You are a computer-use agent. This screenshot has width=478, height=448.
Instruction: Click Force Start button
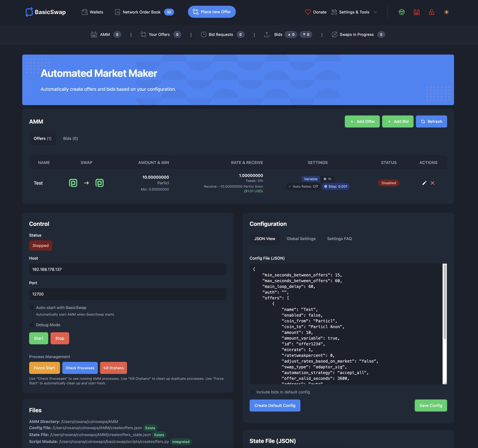45,368
